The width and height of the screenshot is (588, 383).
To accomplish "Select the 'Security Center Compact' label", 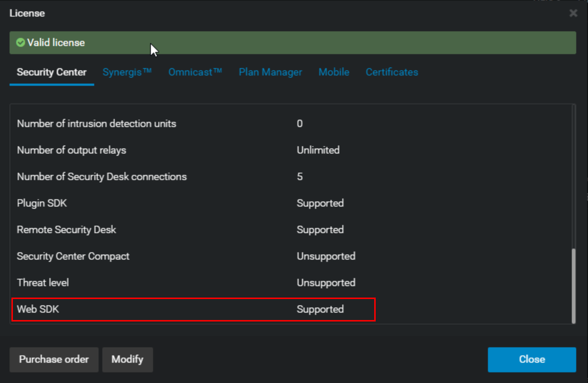I will [x=73, y=256].
